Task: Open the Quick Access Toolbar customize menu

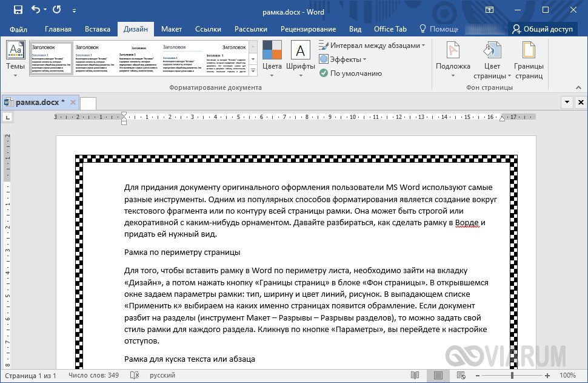Action: coord(74,11)
